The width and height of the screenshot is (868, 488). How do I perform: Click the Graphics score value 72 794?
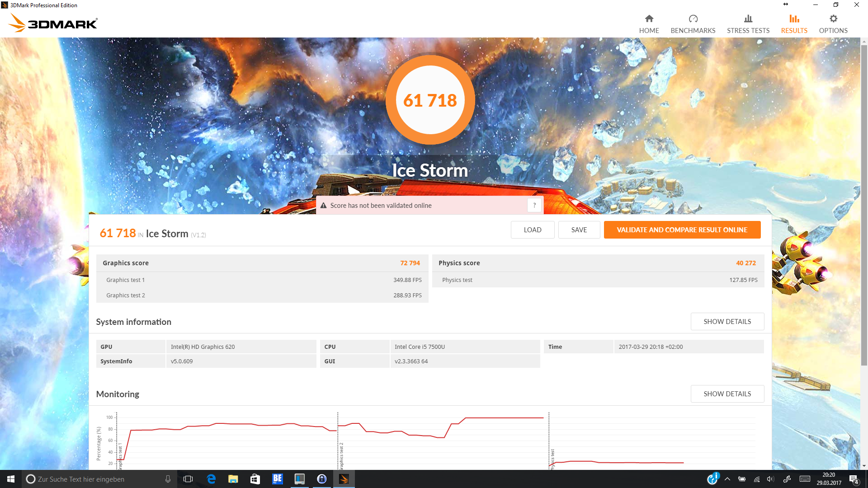(x=410, y=263)
